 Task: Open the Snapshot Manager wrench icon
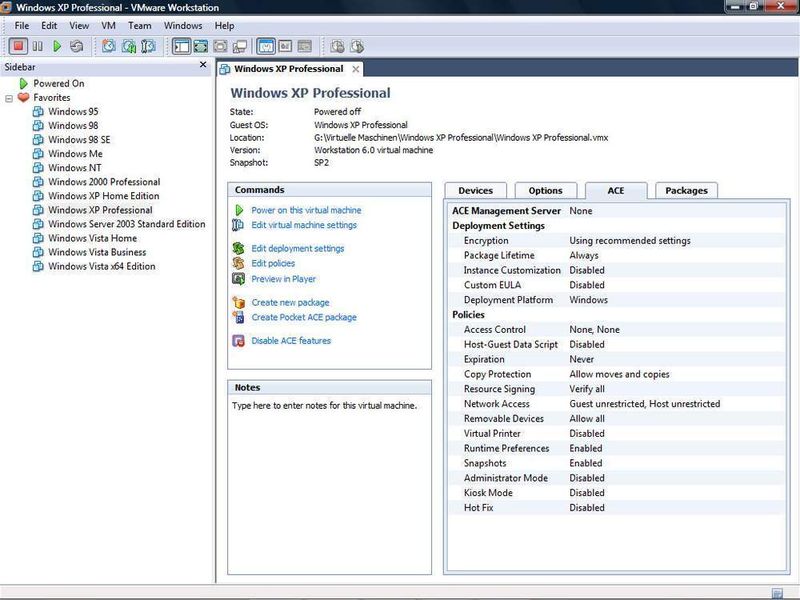(x=144, y=46)
